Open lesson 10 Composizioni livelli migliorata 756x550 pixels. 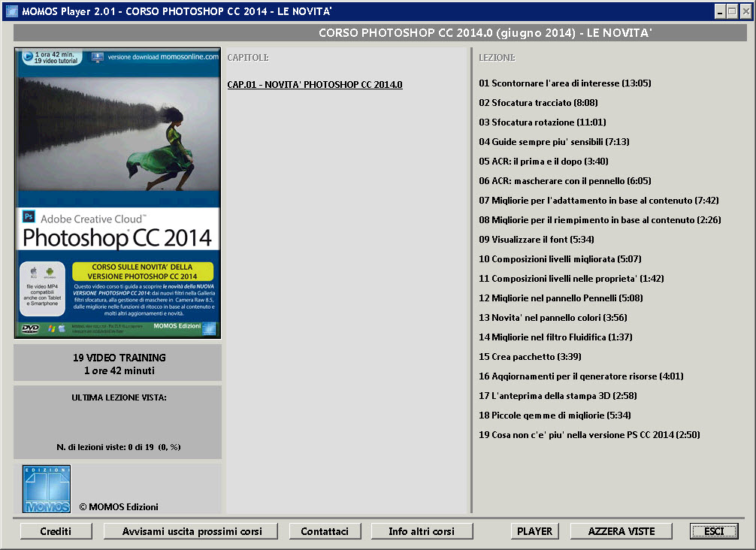click(x=560, y=259)
